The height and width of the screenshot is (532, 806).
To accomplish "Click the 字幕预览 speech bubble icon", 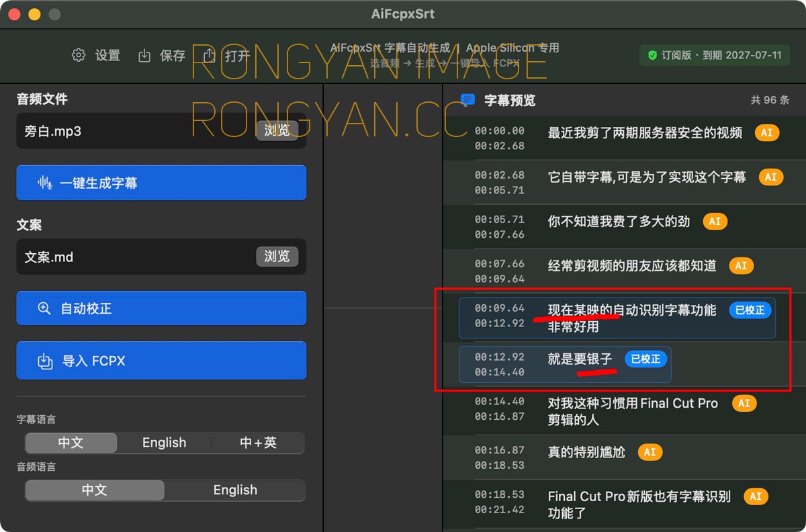I will 468,101.
